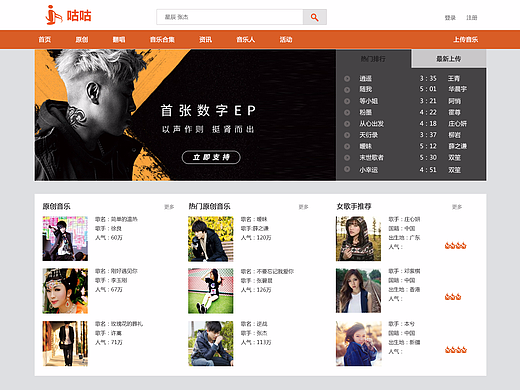Click the artist 双笙 in the 小幸运 row
Viewport: 520px width, 390px height.
[x=454, y=170]
